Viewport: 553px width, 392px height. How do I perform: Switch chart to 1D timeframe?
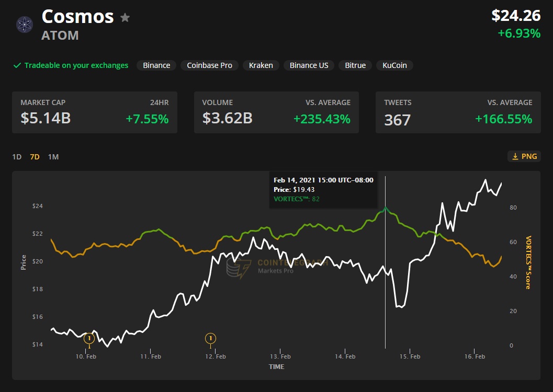17,157
